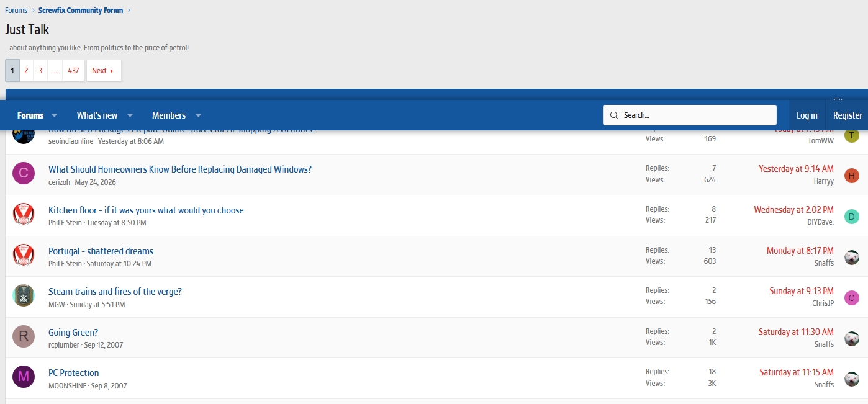Click Saturday at 11:30 AM timestamp
The image size is (868, 404).
click(x=796, y=332)
